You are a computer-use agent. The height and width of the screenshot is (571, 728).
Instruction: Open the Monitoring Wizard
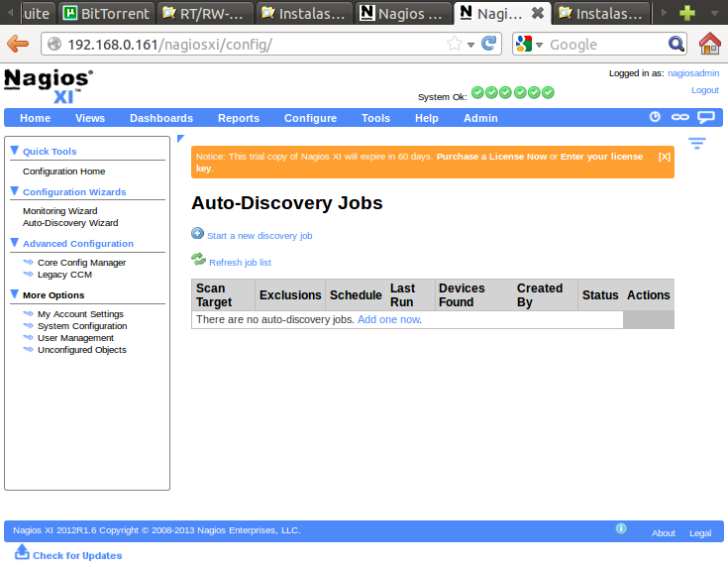60,211
